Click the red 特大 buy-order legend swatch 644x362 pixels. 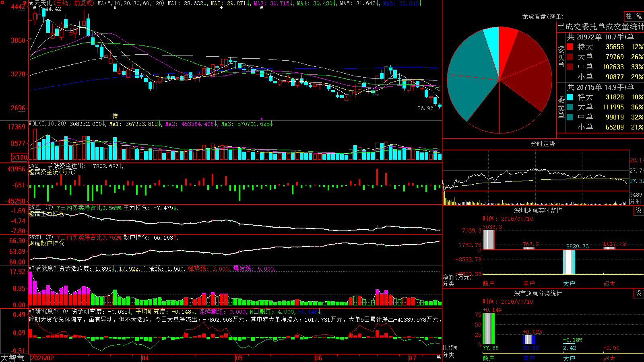point(570,47)
